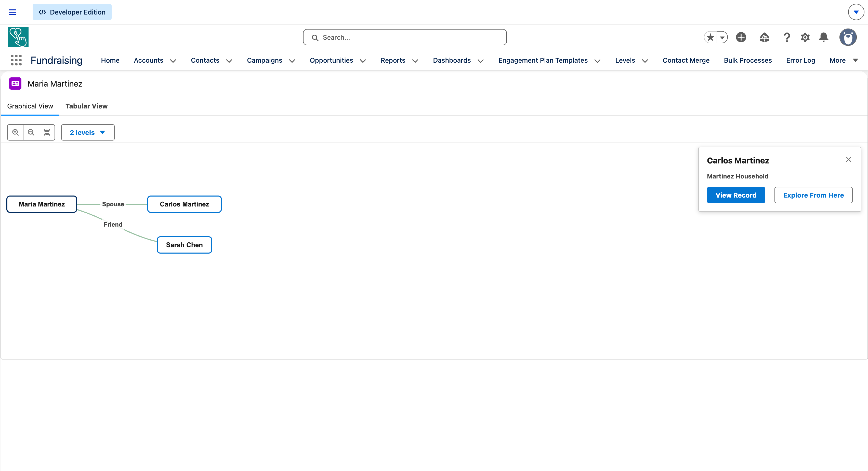Click the favorites star icon
Screen dimensions: 868x471
710,37
